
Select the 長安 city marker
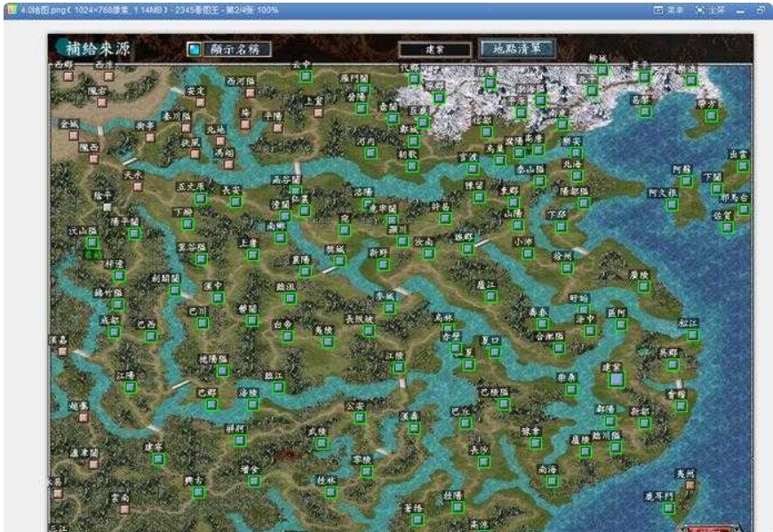coord(235,201)
